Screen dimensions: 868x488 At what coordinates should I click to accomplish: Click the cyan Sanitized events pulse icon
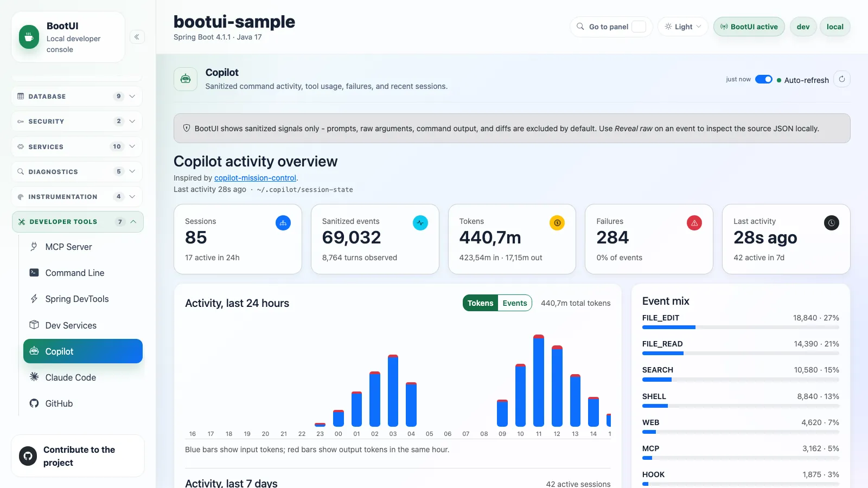pos(420,223)
